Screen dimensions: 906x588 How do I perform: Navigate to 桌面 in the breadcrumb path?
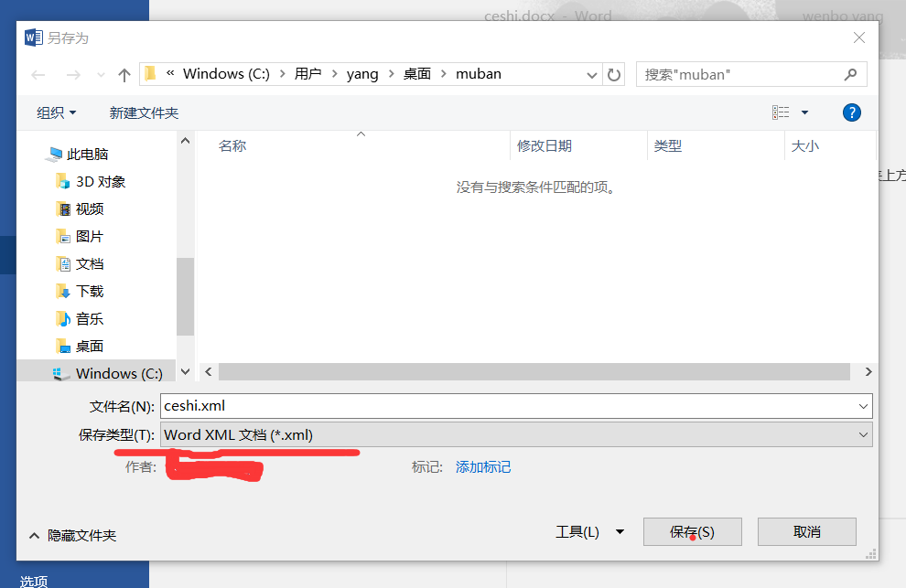[416, 74]
